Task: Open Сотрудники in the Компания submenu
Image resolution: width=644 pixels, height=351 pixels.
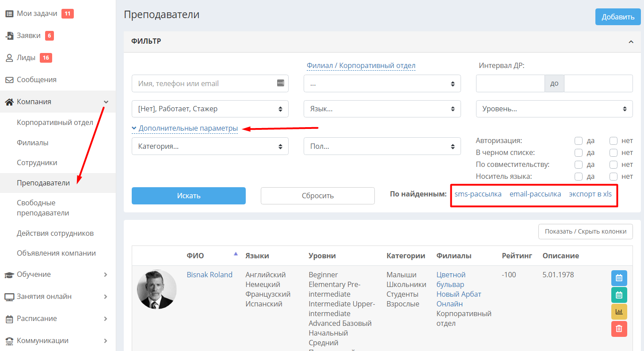Action: pos(37,162)
